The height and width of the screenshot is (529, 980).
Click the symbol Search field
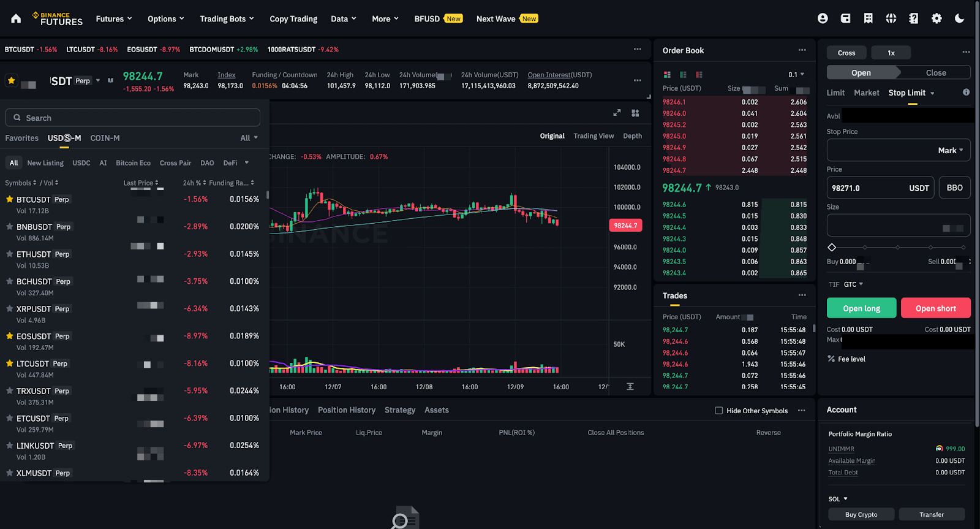point(132,118)
